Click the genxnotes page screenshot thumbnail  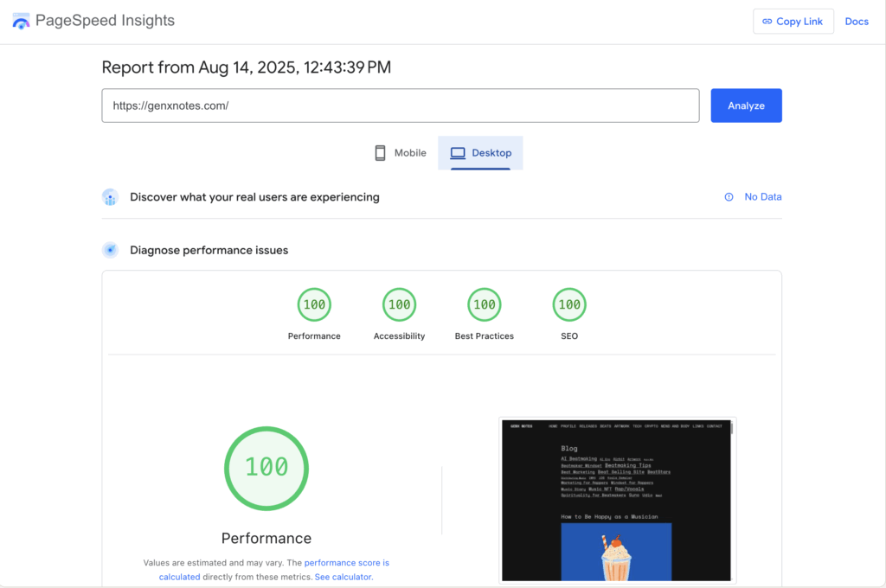(x=616, y=501)
